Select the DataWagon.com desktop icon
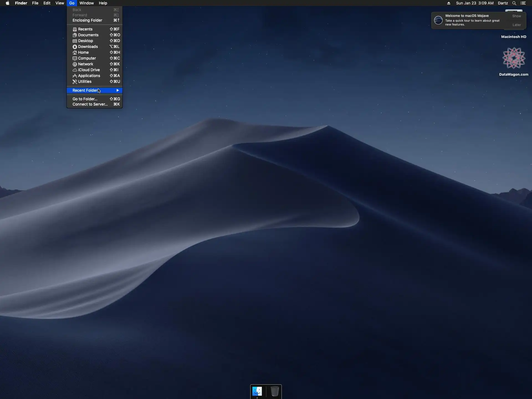Screen dimensions: 532x399 (x=514, y=58)
